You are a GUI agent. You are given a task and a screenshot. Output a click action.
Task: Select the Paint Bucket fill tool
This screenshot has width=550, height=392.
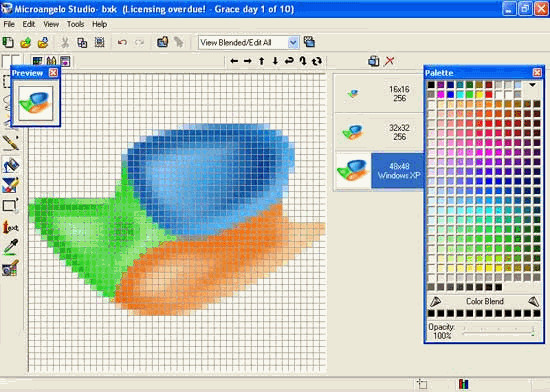pyautogui.click(x=10, y=164)
